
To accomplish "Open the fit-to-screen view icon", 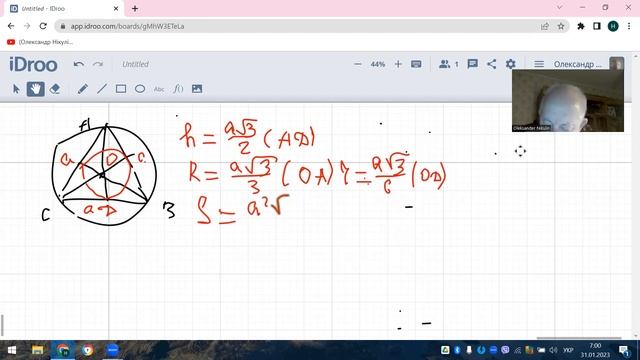I will pos(416,64).
